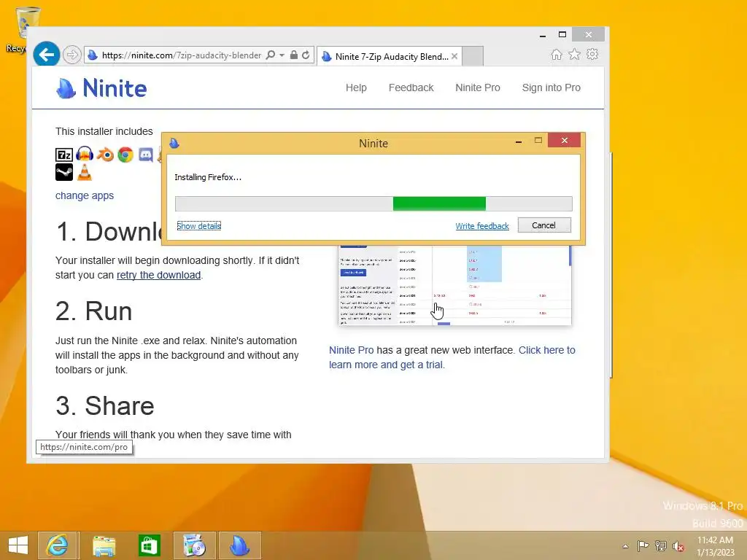Open Favorites star icon
Screen dimensions: 747x560
pyautogui.click(x=575, y=54)
